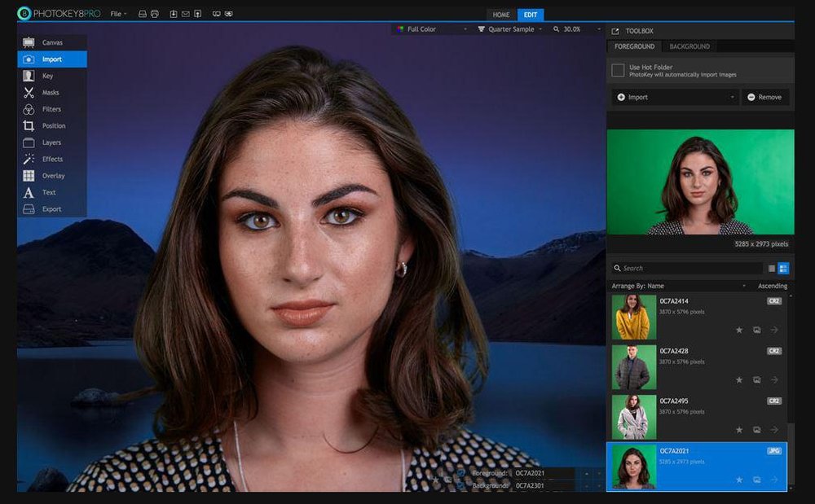
Task: Open the Effects magic wand tool
Action: (x=52, y=159)
